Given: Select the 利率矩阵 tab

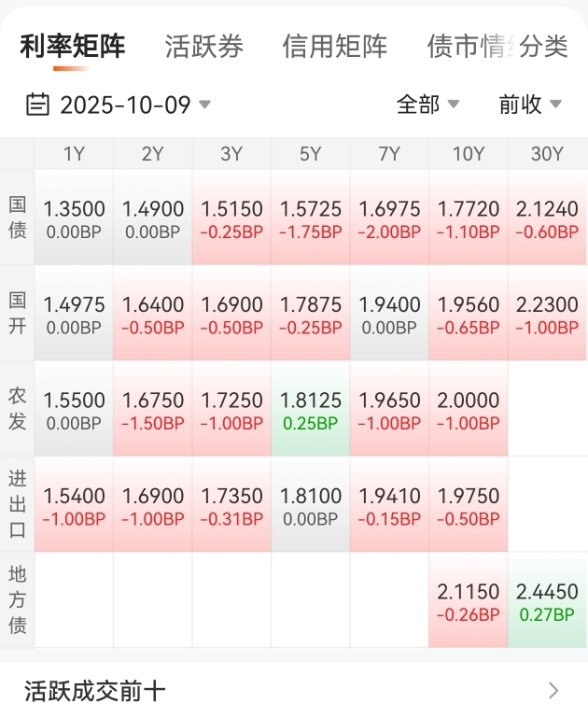Looking at the screenshot, I should [x=72, y=46].
